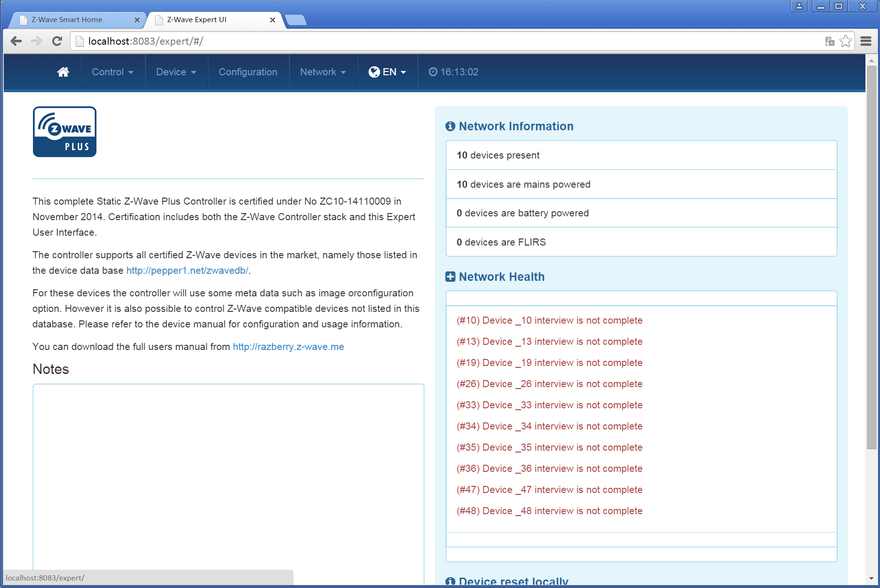Screen dimensions: 880x588
Task: Click the 16:13:02 clock in navbar
Action: tap(454, 72)
